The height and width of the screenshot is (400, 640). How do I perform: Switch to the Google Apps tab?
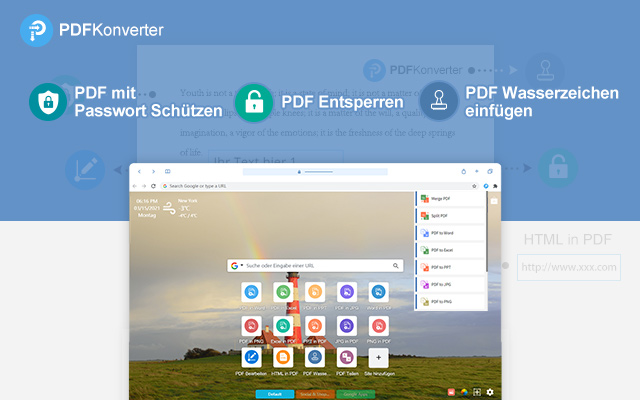(x=356, y=394)
